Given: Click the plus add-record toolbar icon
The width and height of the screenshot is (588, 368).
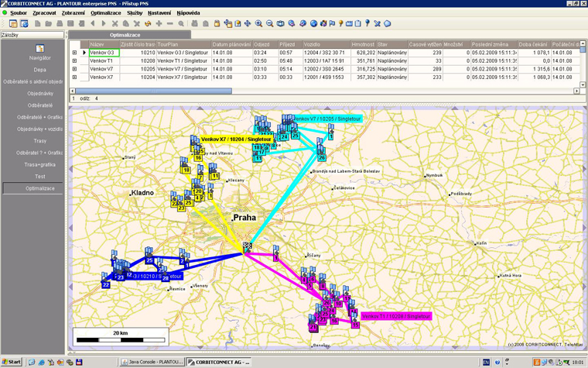Looking at the screenshot, I should [x=159, y=24].
